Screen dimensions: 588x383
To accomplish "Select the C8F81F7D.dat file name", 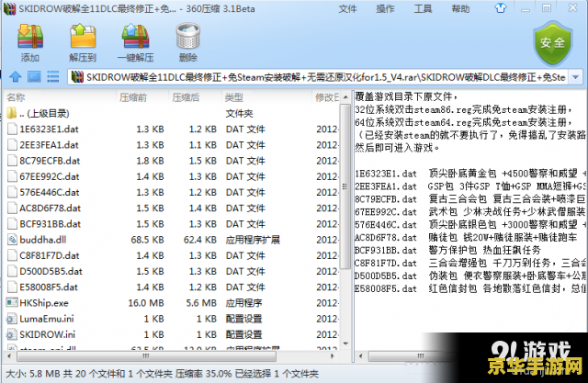I will 50,255.
